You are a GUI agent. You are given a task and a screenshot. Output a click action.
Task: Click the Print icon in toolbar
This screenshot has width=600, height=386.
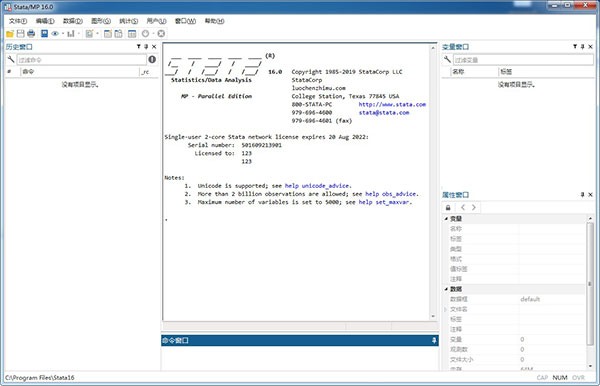(31, 34)
